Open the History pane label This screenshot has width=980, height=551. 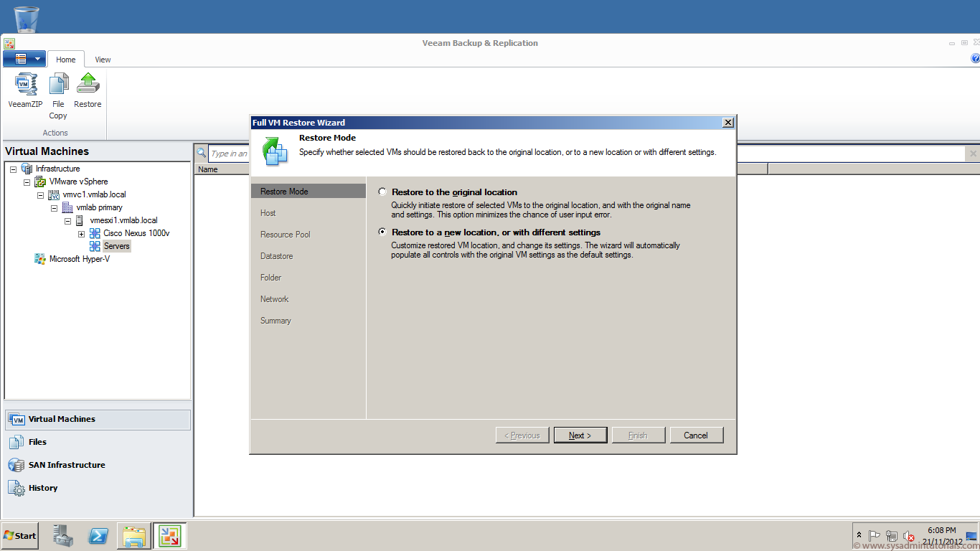click(x=43, y=488)
